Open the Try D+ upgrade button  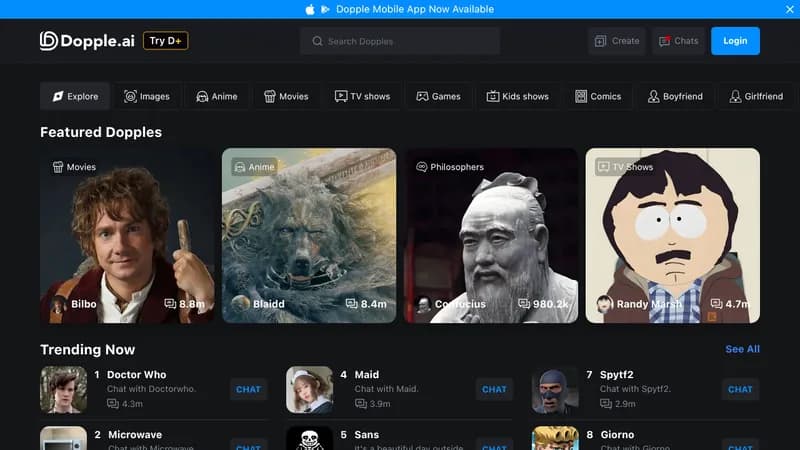[x=166, y=41]
